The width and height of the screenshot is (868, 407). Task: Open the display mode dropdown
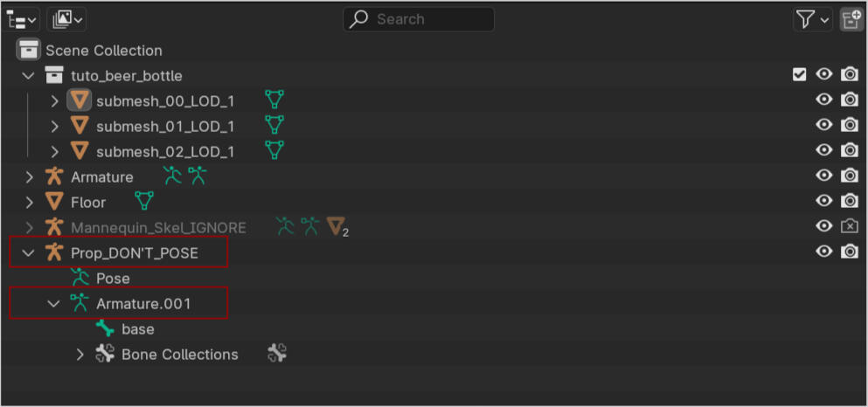67,19
